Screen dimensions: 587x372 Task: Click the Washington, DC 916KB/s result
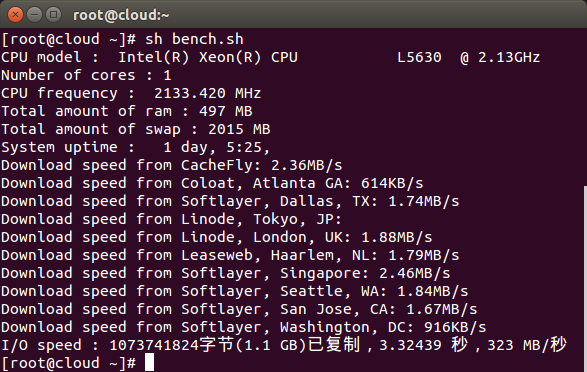[455, 327]
